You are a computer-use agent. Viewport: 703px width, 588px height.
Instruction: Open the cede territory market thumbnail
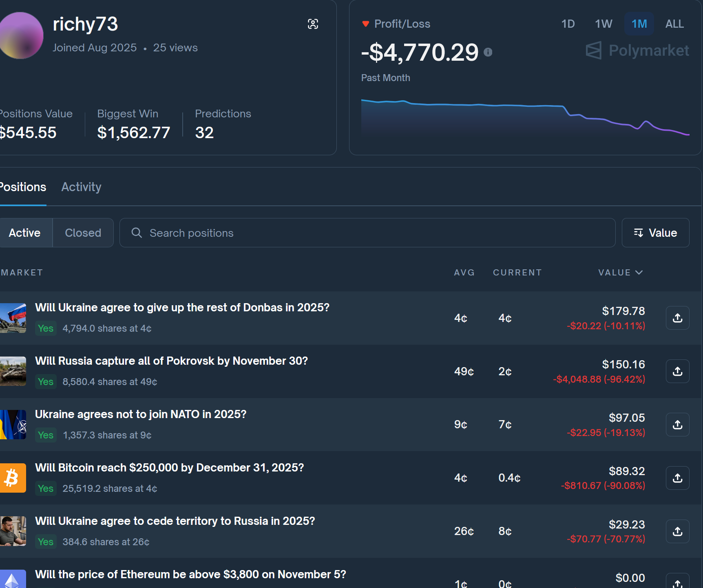13,531
